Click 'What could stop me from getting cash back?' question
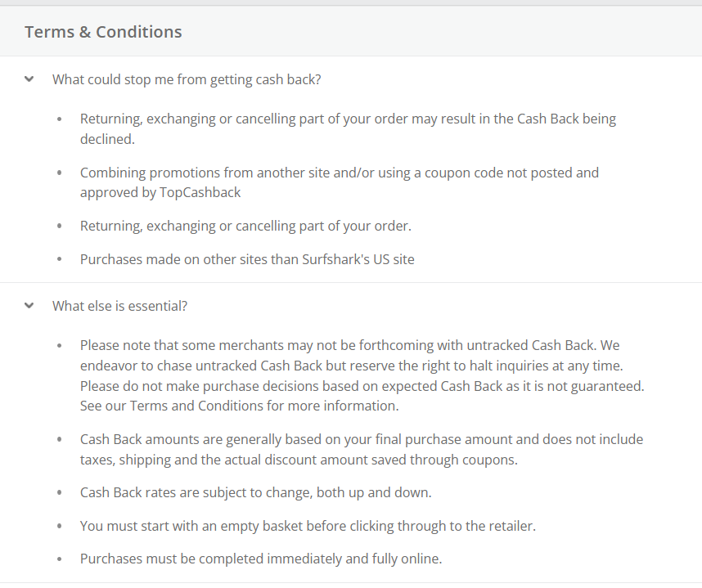Image resolution: width=702 pixels, height=588 pixels. 187,79
